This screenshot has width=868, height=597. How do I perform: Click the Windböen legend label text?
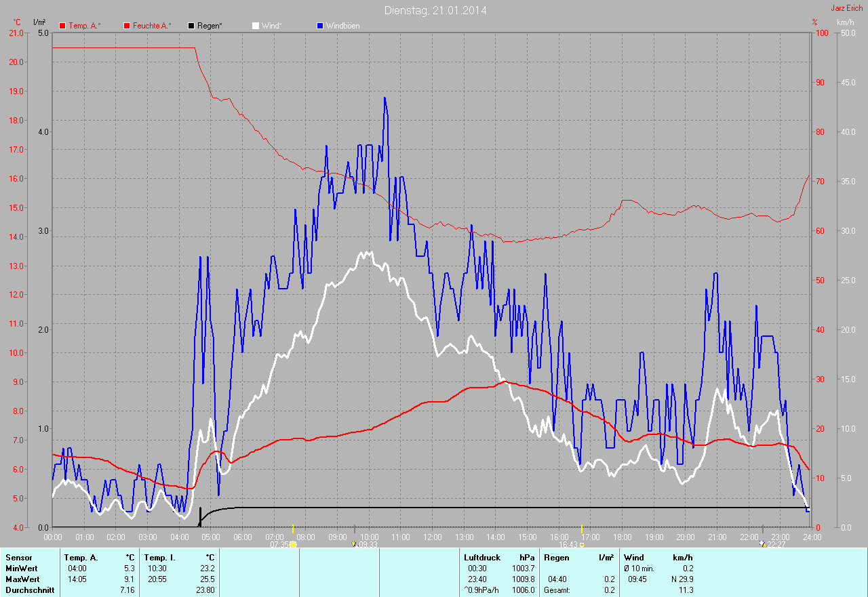point(342,26)
